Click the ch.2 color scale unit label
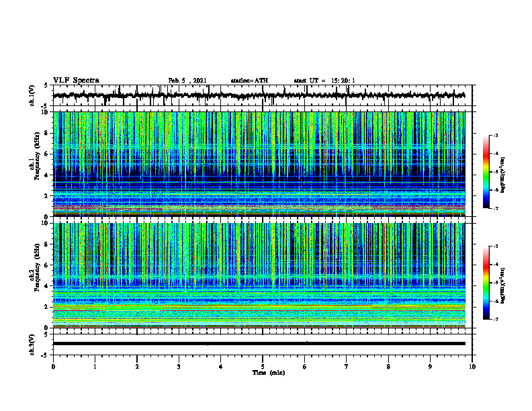This screenshot has width=532, height=411. pyautogui.click(x=503, y=285)
